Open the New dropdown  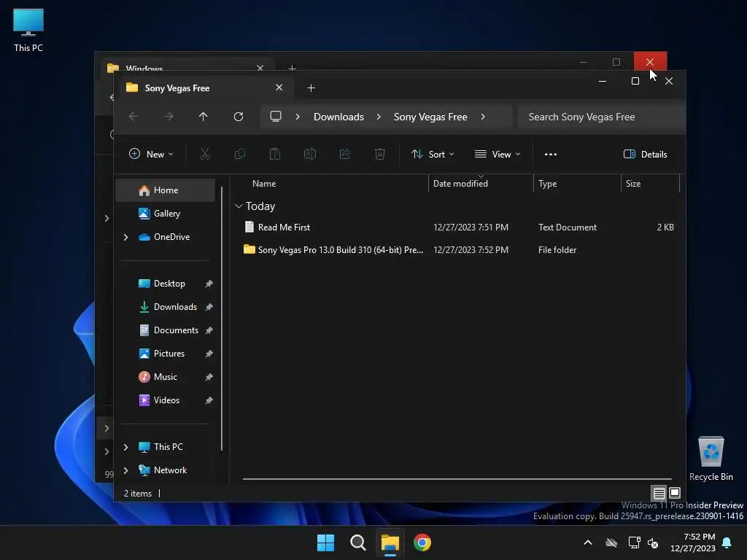coord(151,155)
